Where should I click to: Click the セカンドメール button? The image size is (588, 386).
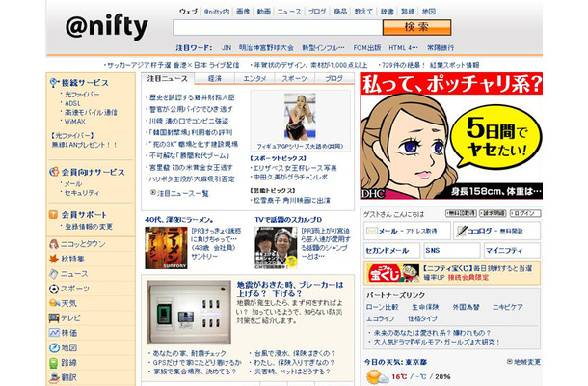tap(391, 251)
